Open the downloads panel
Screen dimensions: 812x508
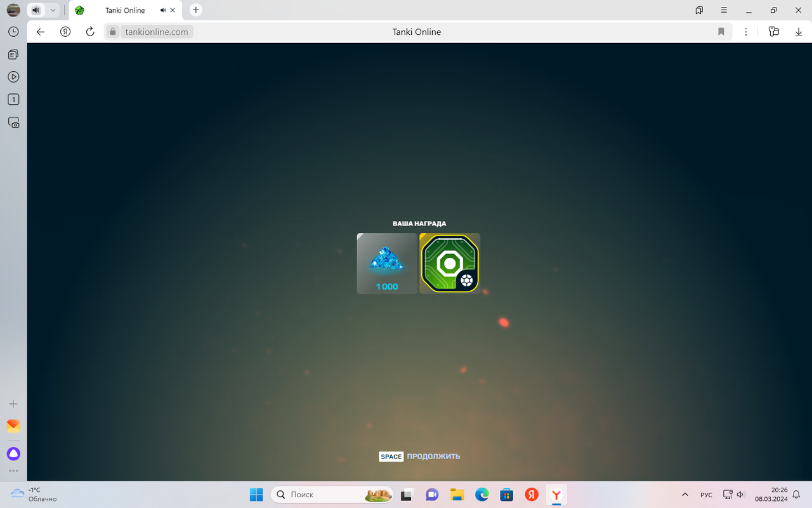[x=799, y=32]
